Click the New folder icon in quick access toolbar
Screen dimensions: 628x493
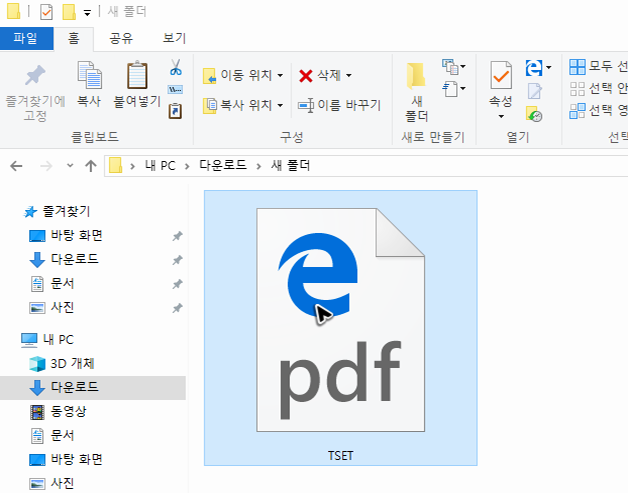69,12
